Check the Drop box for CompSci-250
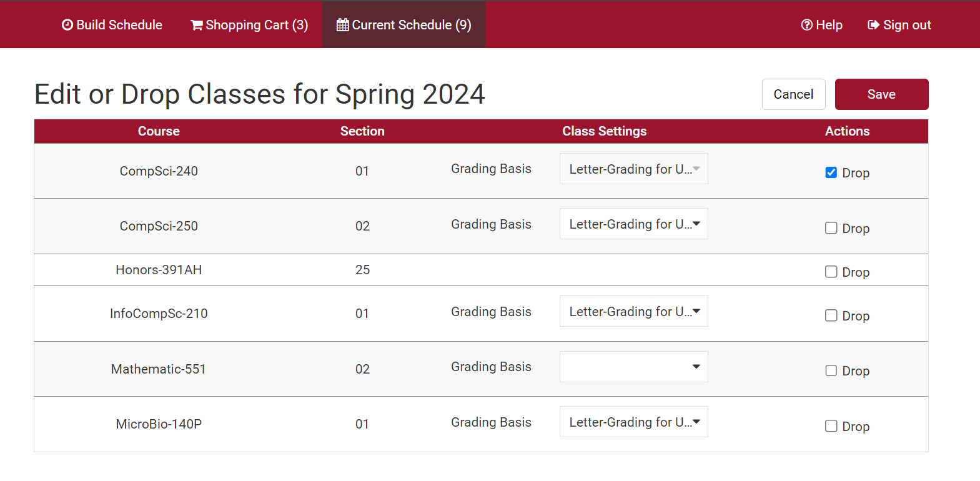The height and width of the screenshot is (481, 980). pyautogui.click(x=831, y=228)
